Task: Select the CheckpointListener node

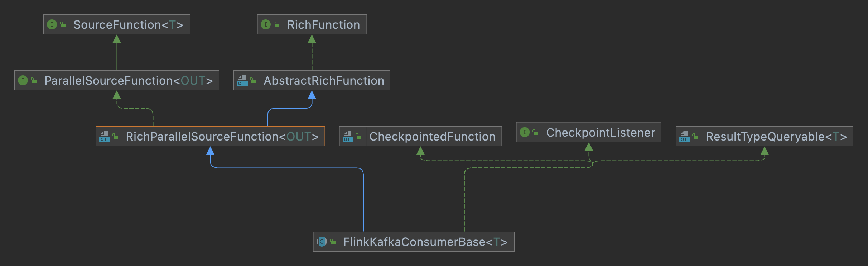Action: [x=589, y=132]
